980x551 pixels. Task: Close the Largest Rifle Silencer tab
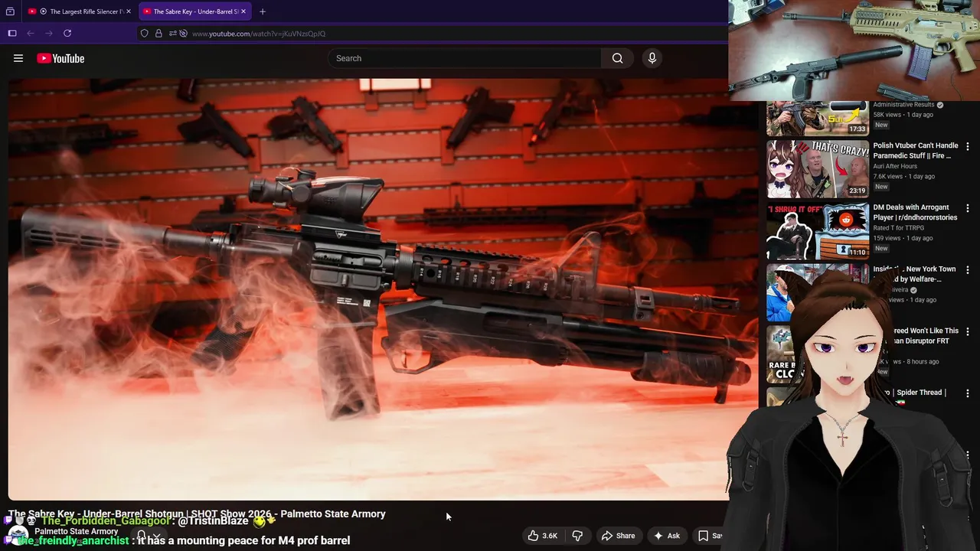click(x=129, y=11)
